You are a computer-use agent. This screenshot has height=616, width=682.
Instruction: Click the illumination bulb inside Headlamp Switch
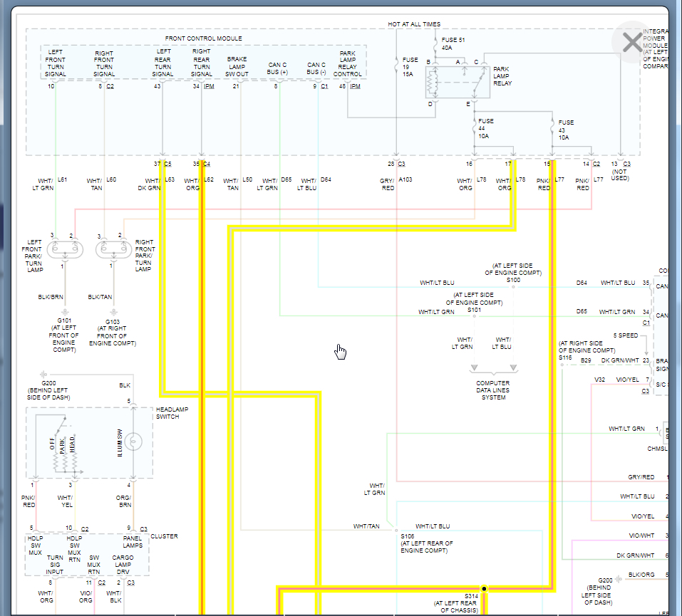pos(133,442)
